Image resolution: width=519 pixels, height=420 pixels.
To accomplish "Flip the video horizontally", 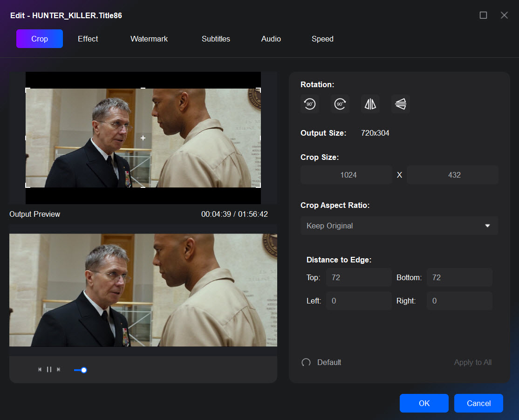I will point(370,104).
